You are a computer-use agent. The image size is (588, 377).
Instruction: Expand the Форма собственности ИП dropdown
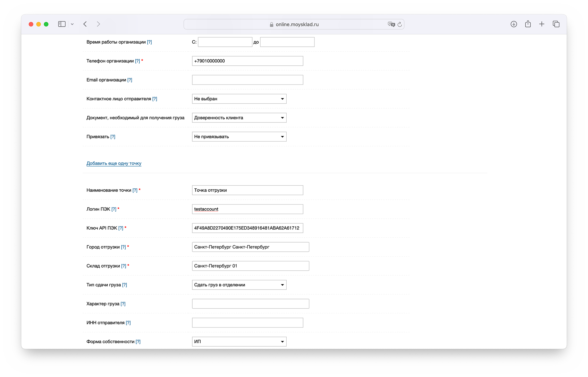pyautogui.click(x=239, y=342)
